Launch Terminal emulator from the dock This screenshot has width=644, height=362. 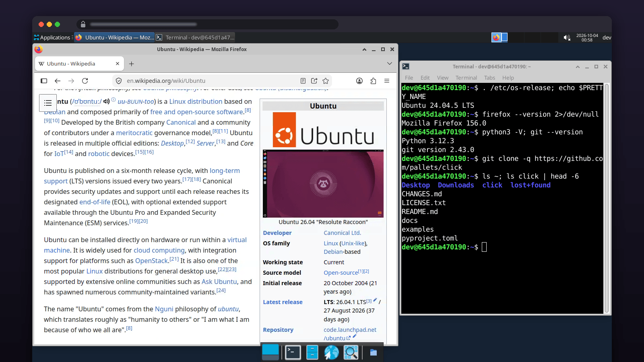coord(293,352)
